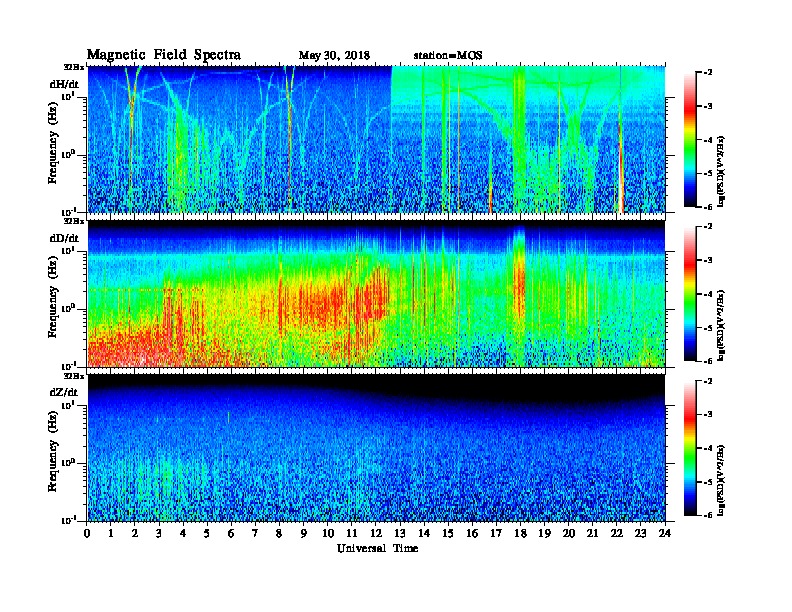Click hour tick label '3' on time axis
792x612 pixels.
pyautogui.click(x=160, y=533)
